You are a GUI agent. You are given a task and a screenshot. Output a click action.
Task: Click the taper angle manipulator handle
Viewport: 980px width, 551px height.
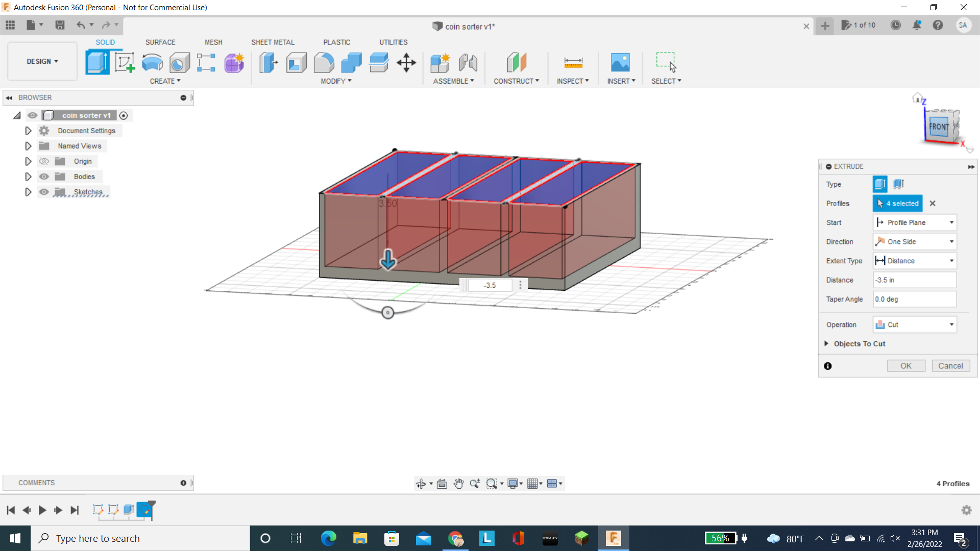(x=388, y=312)
